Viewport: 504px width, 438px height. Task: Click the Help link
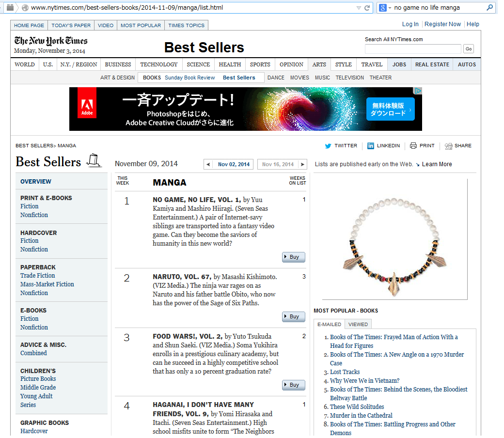pos(473,24)
